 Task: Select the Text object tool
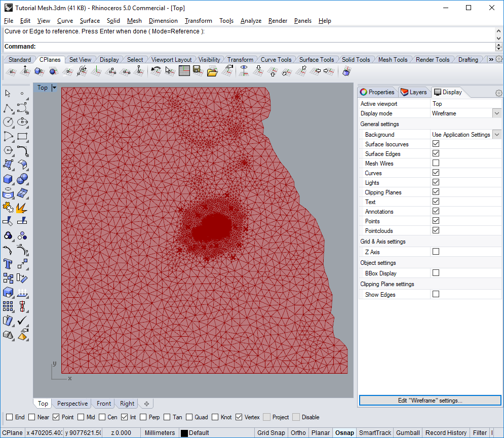pos(8,264)
